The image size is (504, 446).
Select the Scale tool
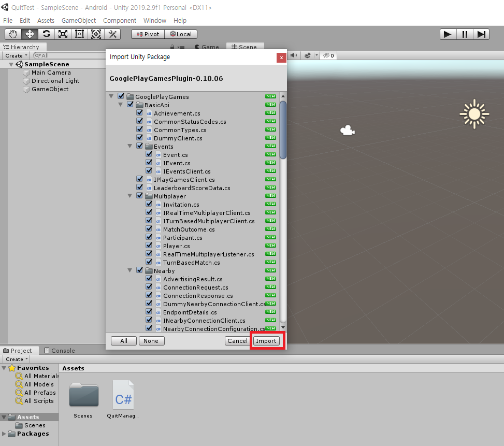point(63,34)
